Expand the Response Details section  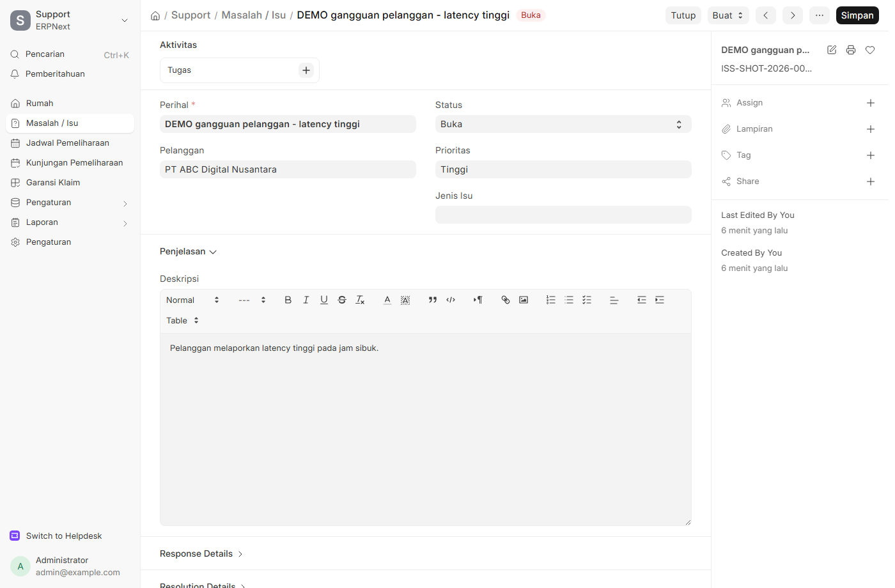pyautogui.click(x=201, y=553)
